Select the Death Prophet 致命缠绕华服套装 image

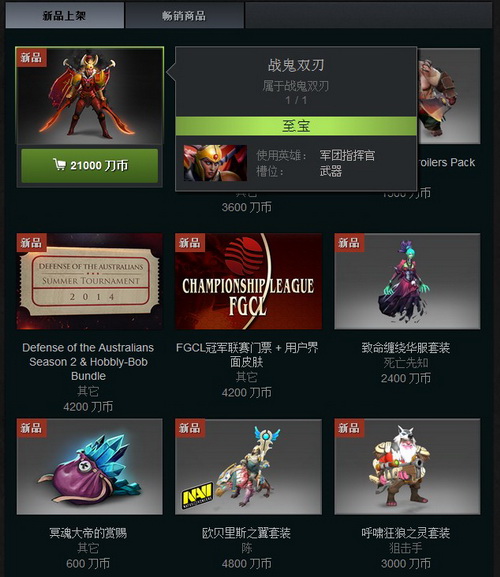[x=407, y=281]
